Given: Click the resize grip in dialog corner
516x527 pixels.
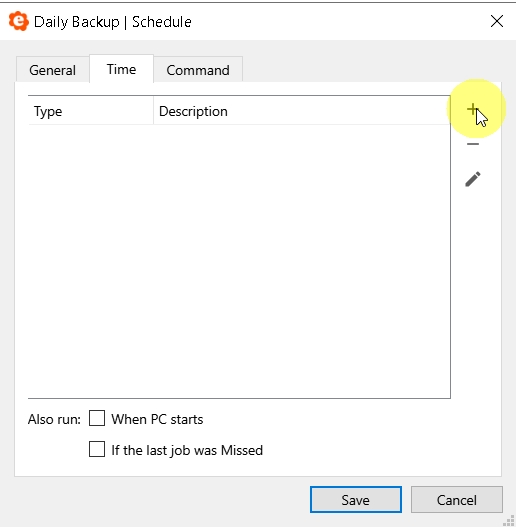Looking at the screenshot, I should tap(509, 521).
